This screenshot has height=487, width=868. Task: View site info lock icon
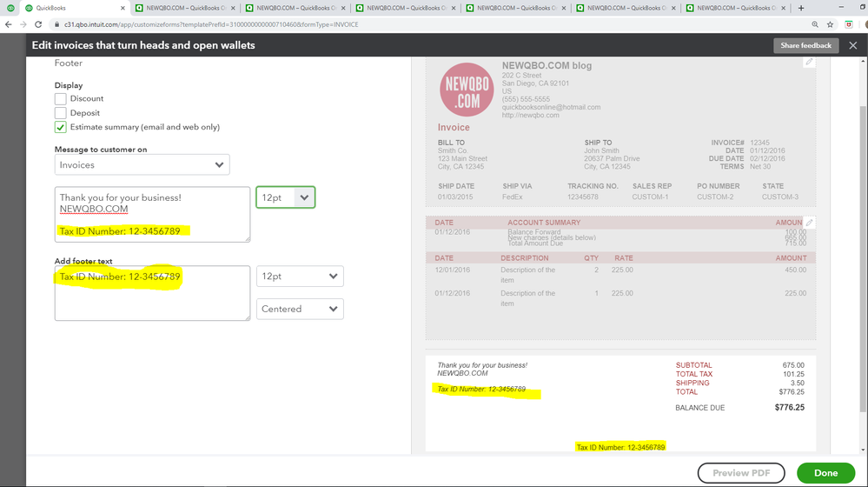pyautogui.click(x=56, y=24)
